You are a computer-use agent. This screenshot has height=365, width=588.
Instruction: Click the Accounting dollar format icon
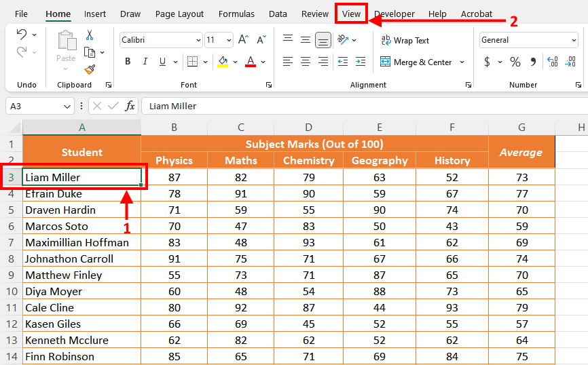[487, 62]
